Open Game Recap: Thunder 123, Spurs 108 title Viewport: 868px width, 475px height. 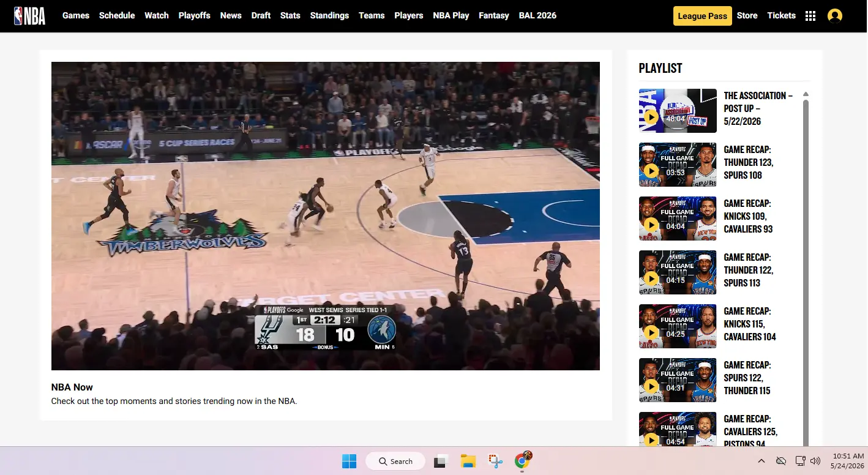click(x=749, y=162)
